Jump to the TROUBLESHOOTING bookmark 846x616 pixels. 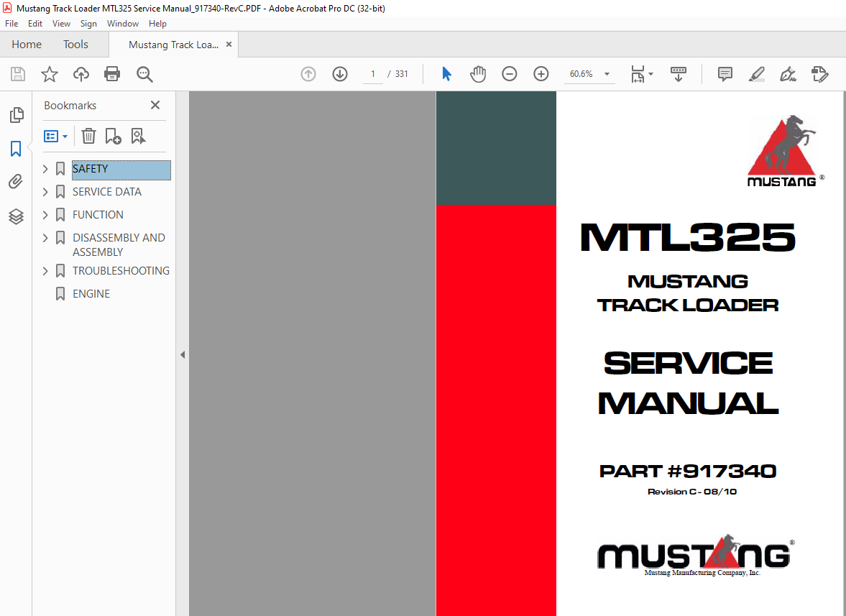click(x=121, y=271)
